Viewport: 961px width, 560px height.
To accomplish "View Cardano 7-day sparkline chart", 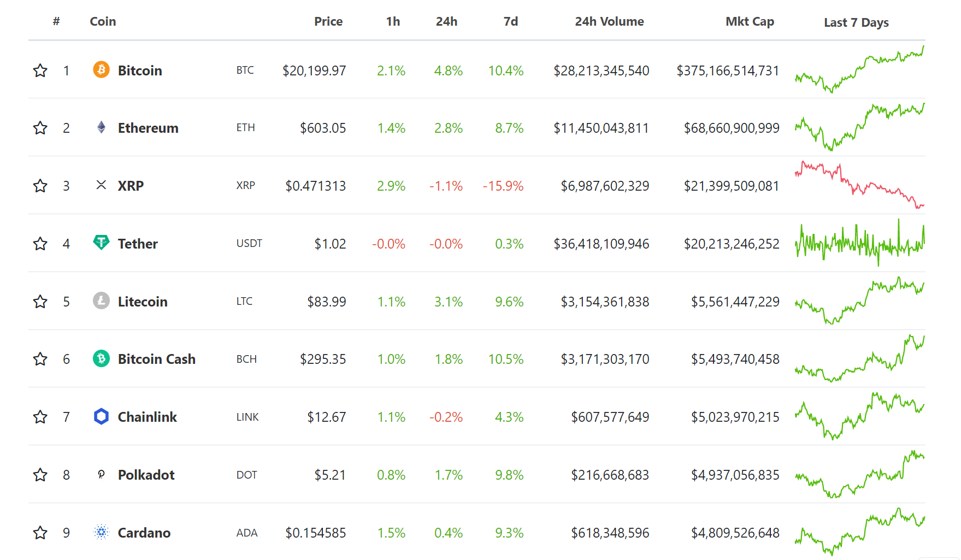I will coord(860,532).
